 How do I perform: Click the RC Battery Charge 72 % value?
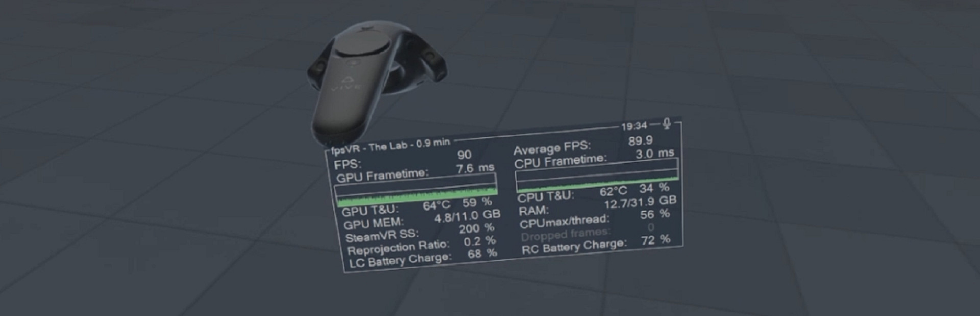[x=655, y=240]
